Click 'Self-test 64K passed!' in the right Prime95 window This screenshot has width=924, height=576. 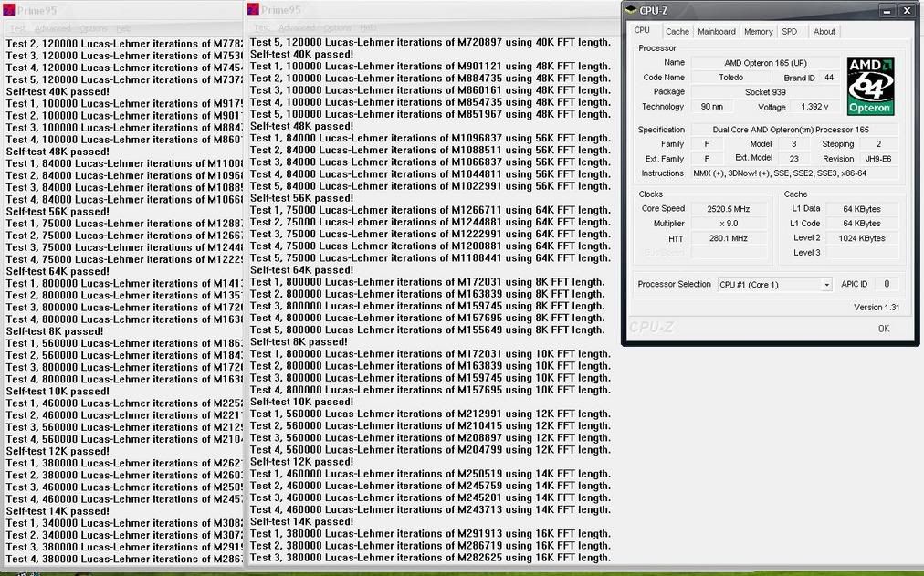(x=301, y=269)
